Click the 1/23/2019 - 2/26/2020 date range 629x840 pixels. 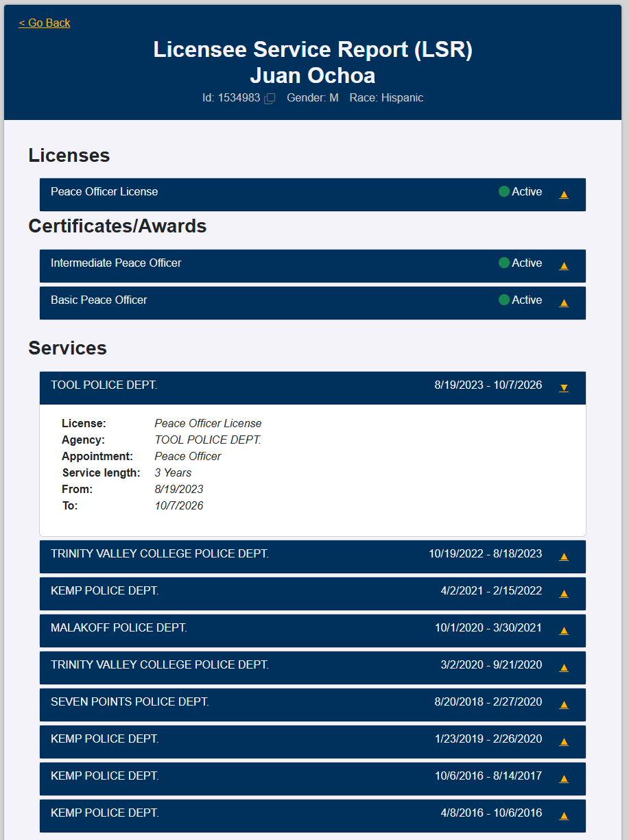pyautogui.click(x=488, y=739)
